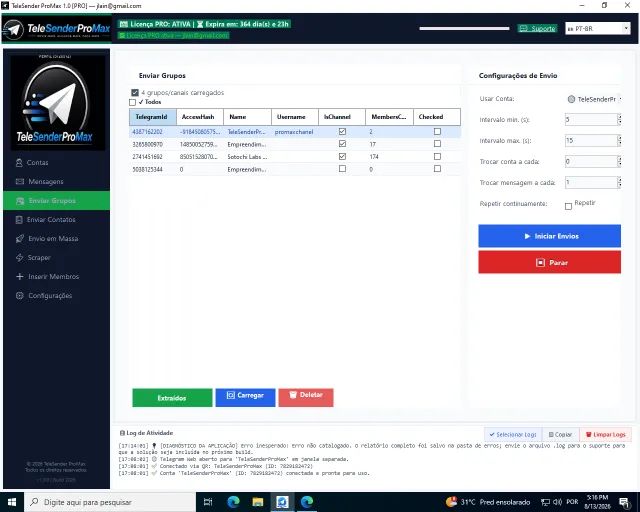The width and height of the screenshot is (640, 512).
Task: Click the Intervalo min spinner arrows
Action: click(619, 120)
